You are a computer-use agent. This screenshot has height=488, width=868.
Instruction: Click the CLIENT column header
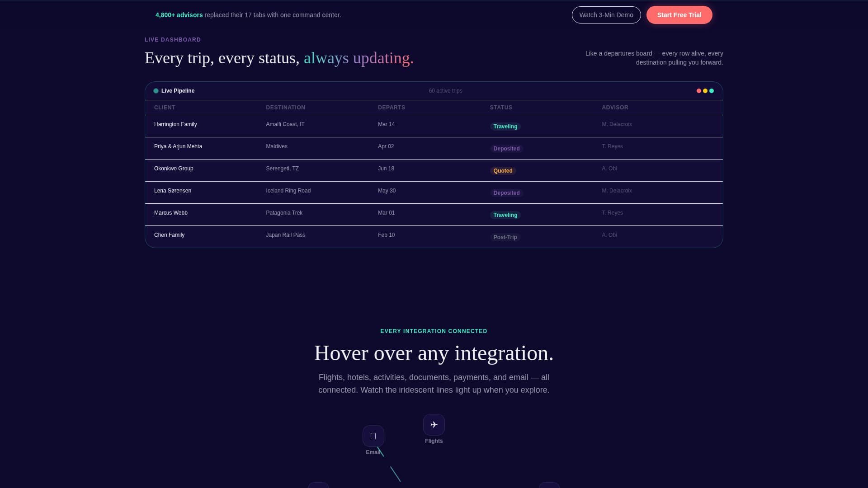(165, 108)
